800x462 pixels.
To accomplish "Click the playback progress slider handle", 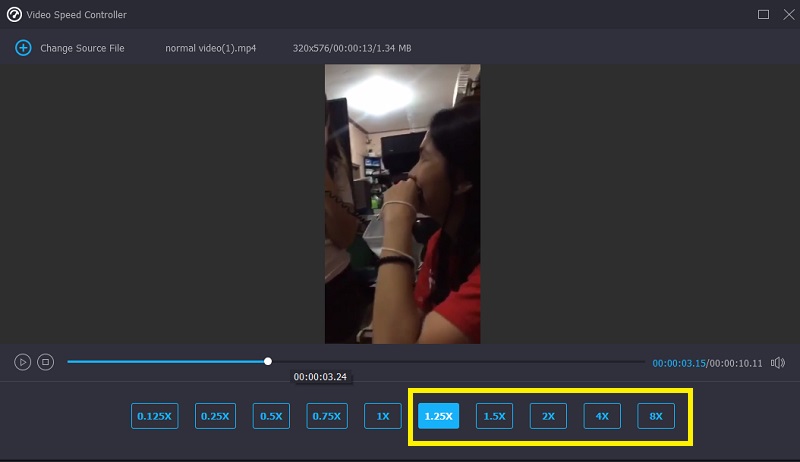I will pos(268,361).
